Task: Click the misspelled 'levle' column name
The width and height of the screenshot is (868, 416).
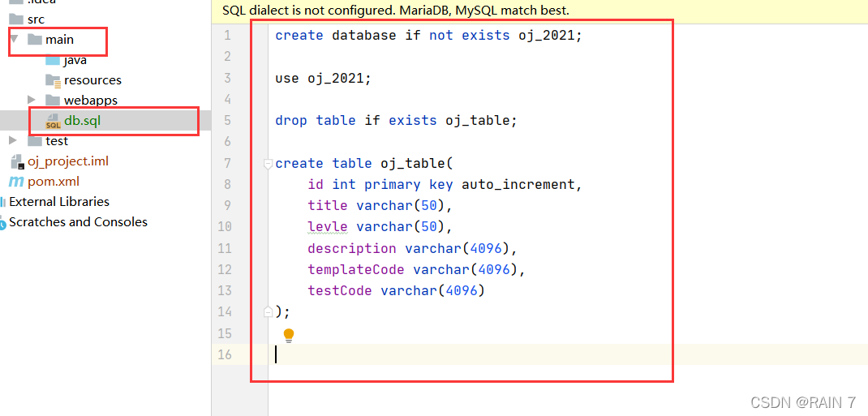Action: [328, 227]
